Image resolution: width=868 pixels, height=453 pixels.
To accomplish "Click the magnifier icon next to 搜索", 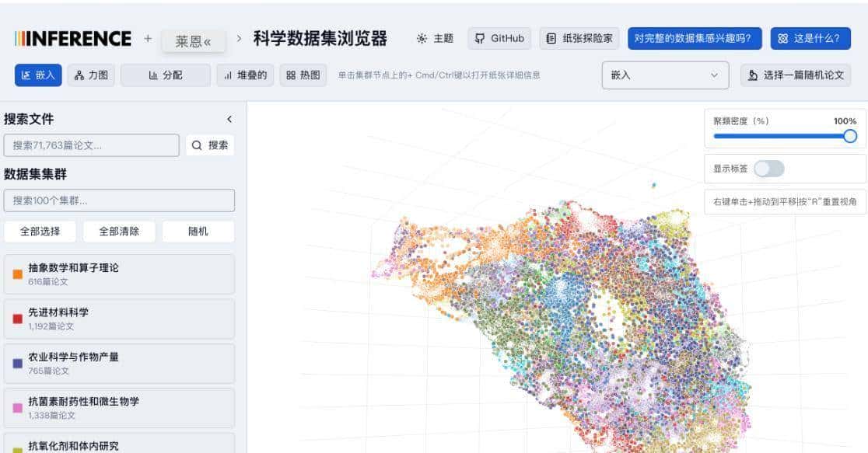I will coord(197,145).
